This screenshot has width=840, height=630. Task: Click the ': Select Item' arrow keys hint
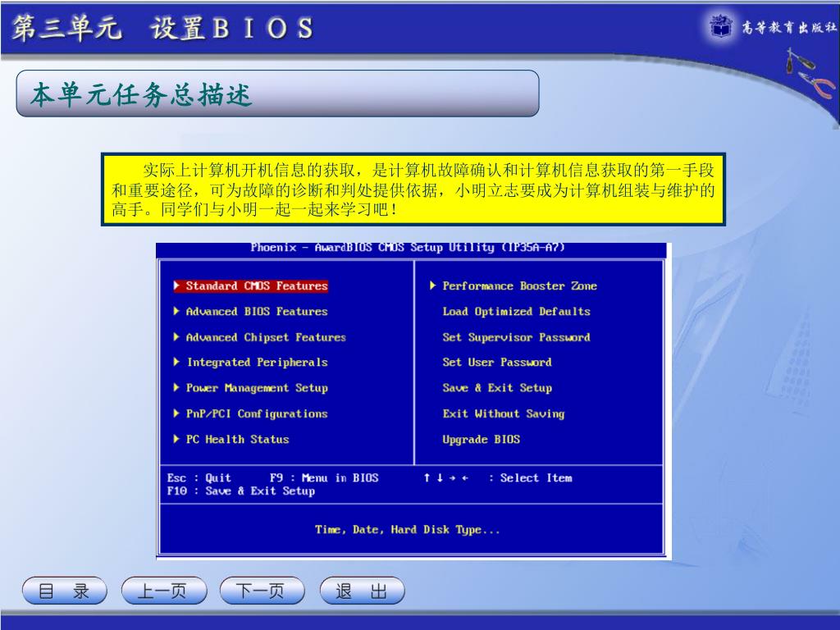tap(498, 478)
